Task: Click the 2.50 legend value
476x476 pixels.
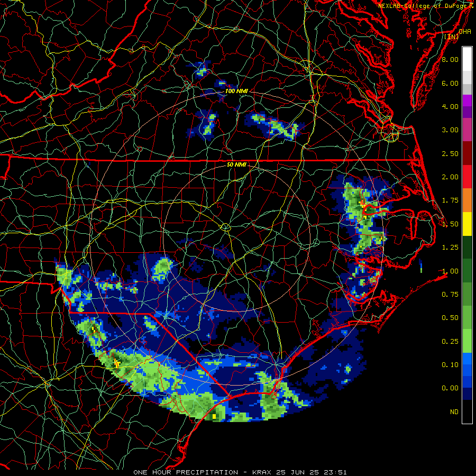Action: pyautogui.click(x=450, y=153)
